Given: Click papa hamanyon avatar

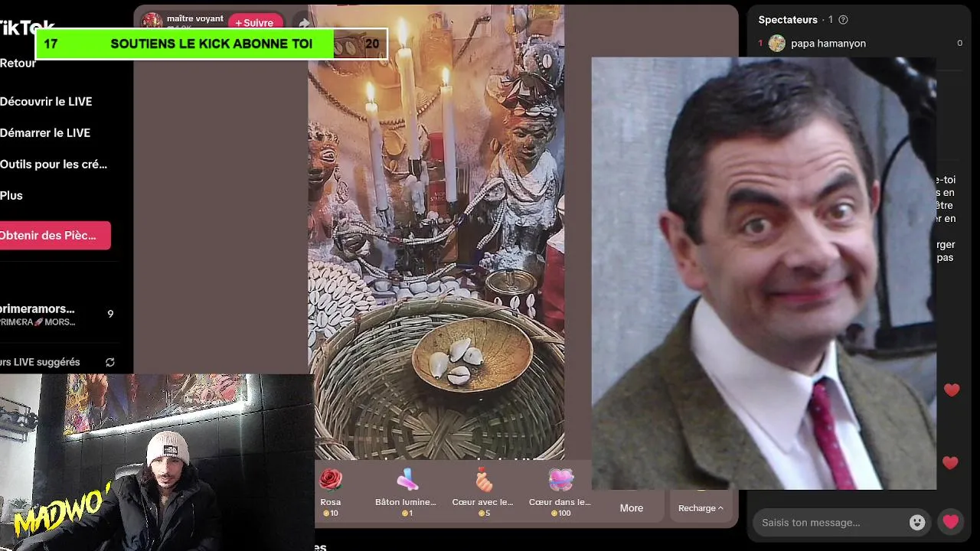Looking at the screenshot, I should click(777, 44).
